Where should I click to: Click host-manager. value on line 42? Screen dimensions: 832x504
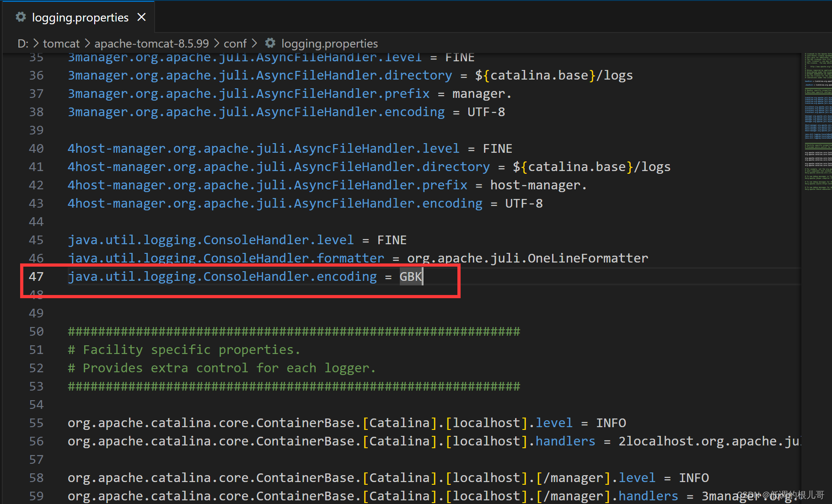(x=538, y=185)
